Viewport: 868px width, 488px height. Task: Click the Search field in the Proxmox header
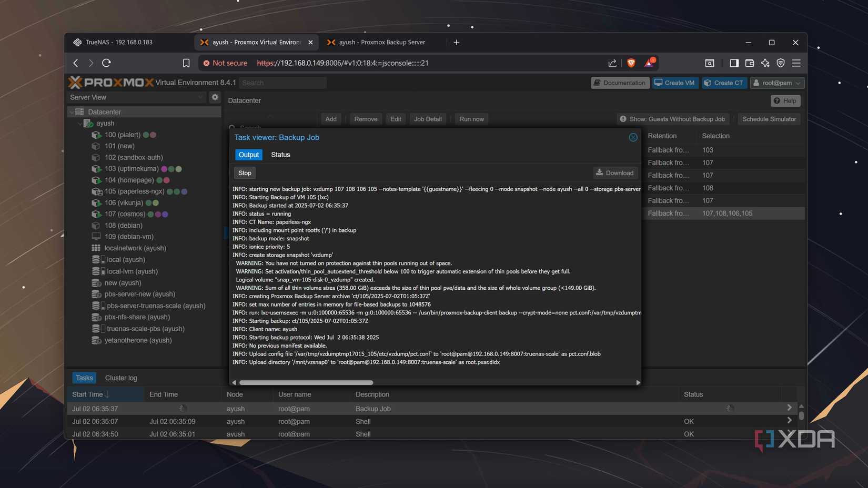[282, 83]
